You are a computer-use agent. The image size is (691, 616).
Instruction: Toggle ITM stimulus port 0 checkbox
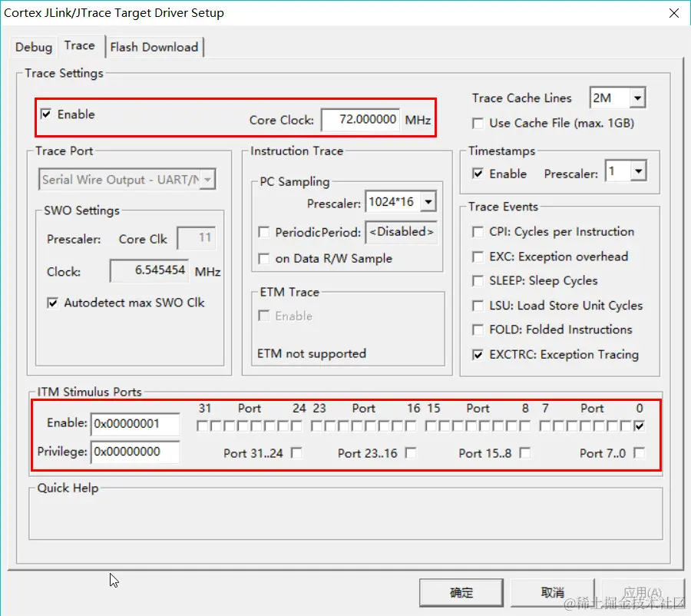tap(639, 426)
